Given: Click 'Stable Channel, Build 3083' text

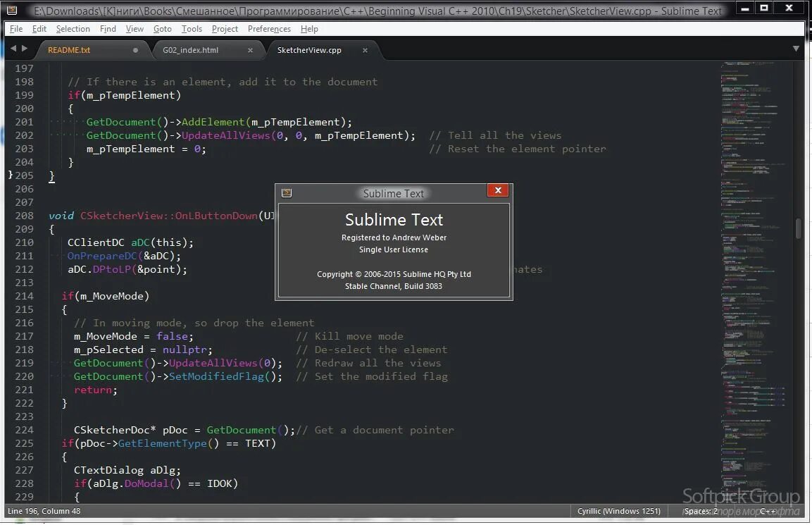Looking at the screenshot, I should click(394, 286).
